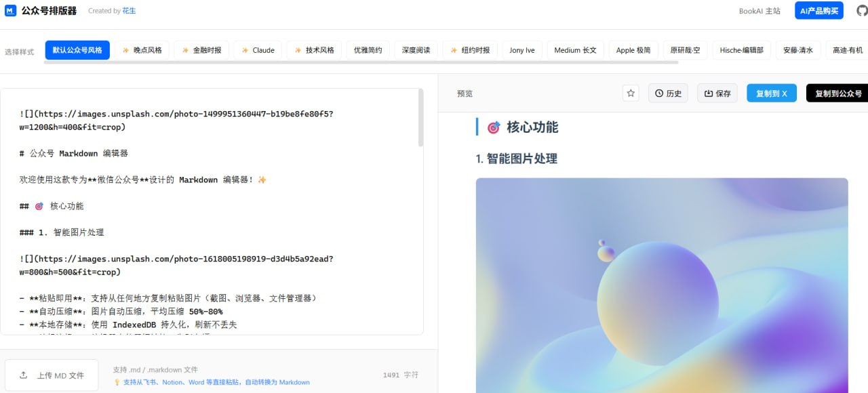Click the abstract sphere preview image

point(662,285)
